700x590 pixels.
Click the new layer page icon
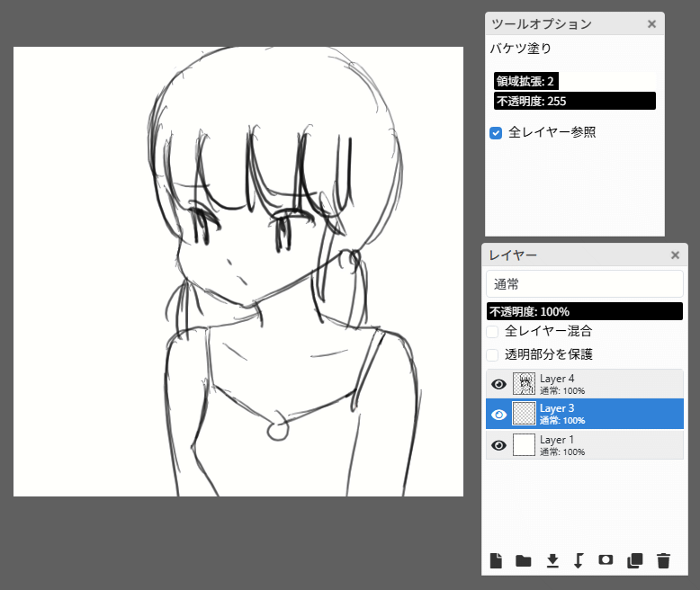click(496, 561)
